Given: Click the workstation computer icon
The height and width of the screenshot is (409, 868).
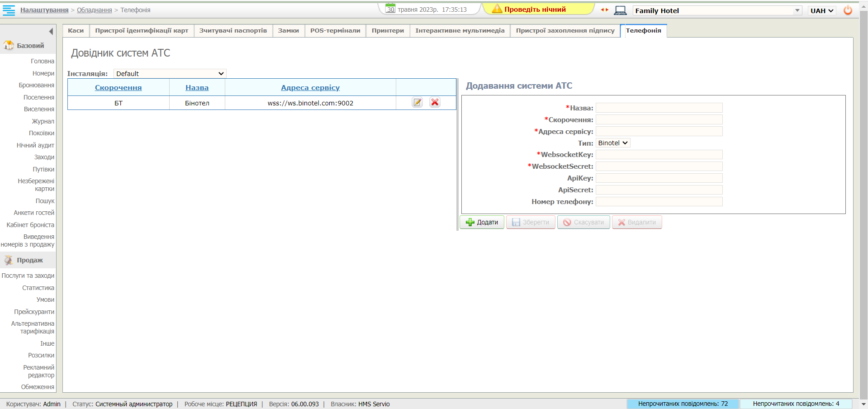Looking at the screenshot, I should [620, 10].
